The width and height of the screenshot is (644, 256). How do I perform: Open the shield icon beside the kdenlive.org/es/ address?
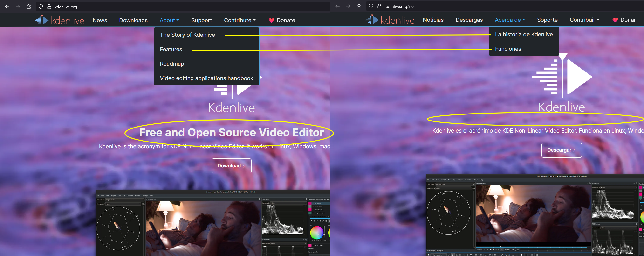371,6
